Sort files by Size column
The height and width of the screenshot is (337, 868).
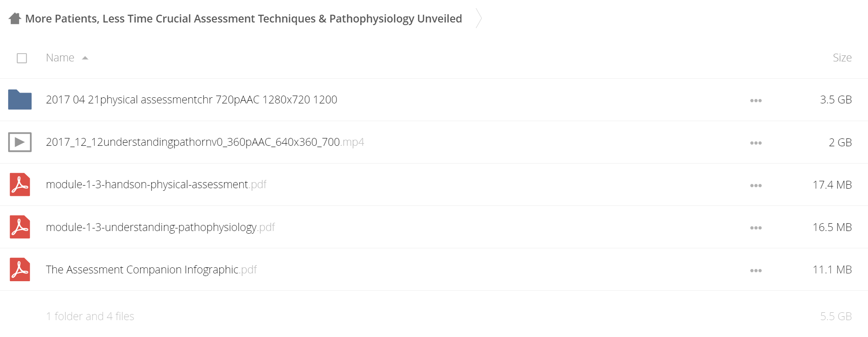[842, 58]
